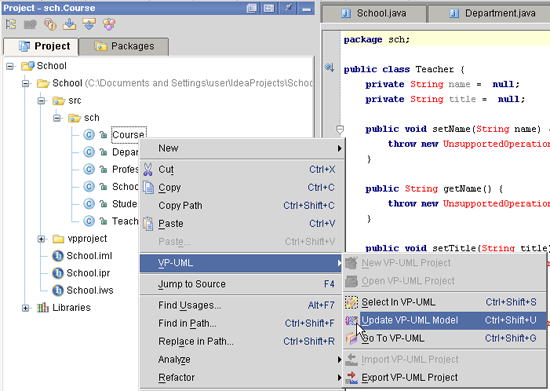
Task: Click the Teacher class circle icon in the tree
Action: pos(89,221)
